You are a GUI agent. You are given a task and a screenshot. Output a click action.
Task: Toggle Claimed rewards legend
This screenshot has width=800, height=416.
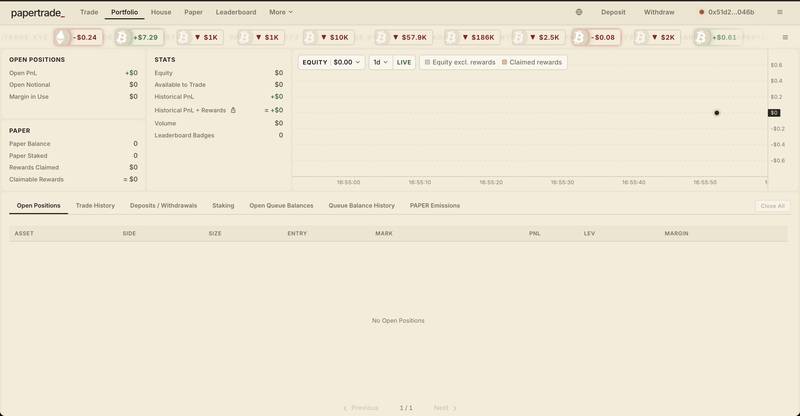pos(532,62)
